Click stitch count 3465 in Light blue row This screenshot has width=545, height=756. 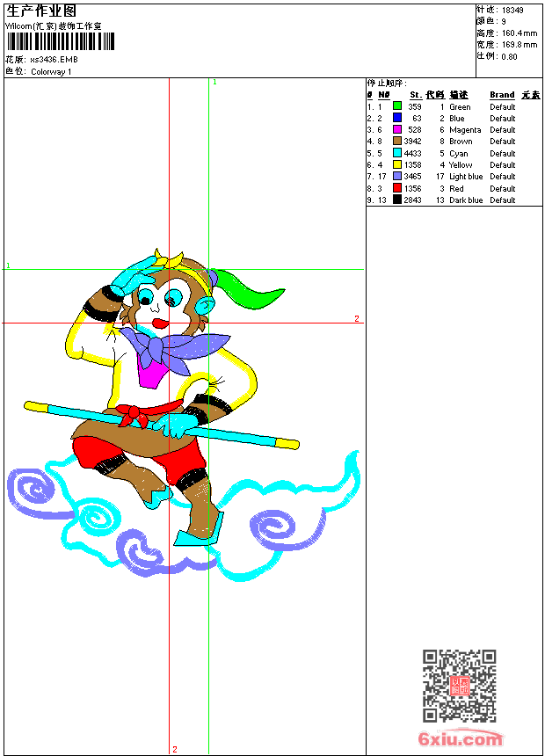[413, 177]
